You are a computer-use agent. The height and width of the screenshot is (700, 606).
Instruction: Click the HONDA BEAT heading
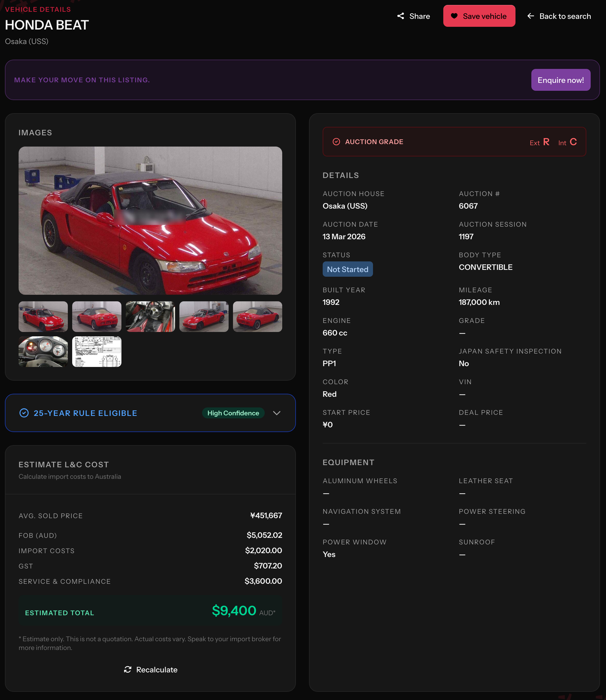click(47, 25)
